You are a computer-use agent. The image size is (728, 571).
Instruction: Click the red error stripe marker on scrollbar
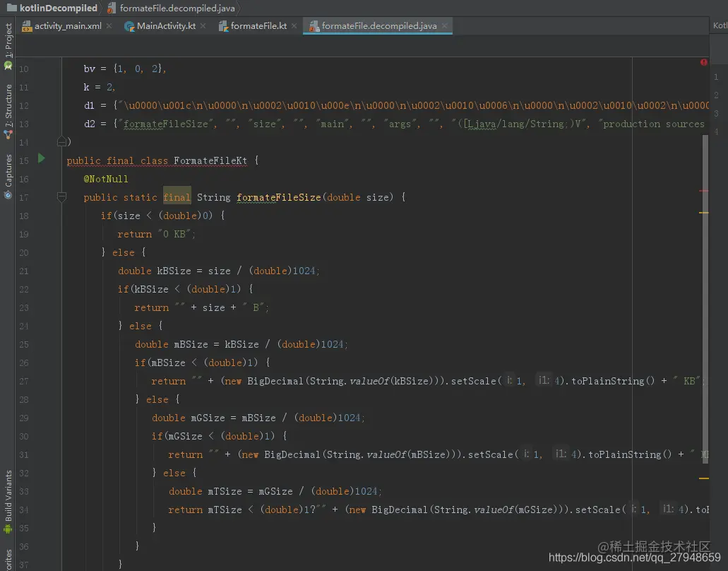[x=704, y=191]
